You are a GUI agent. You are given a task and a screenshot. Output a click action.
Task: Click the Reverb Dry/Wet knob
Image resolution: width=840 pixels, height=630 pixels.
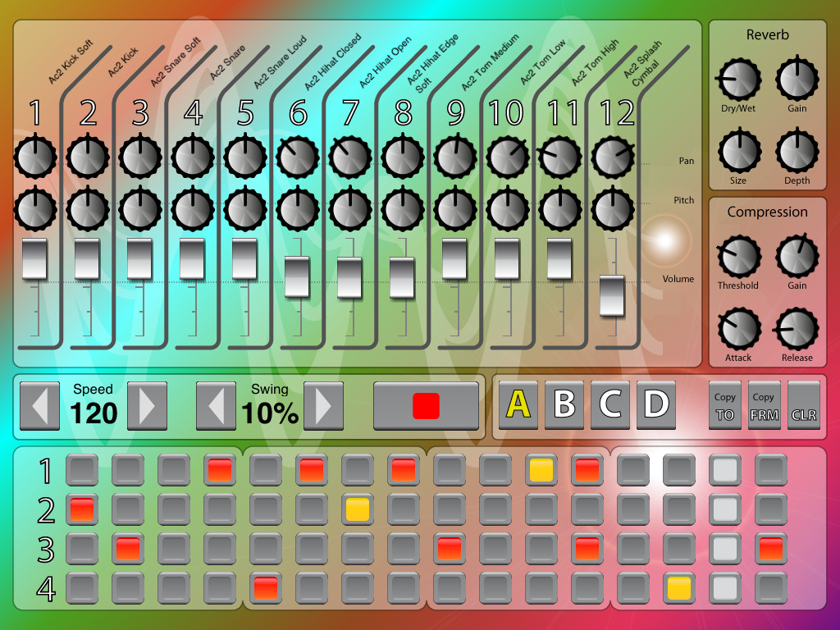(739, 80)
